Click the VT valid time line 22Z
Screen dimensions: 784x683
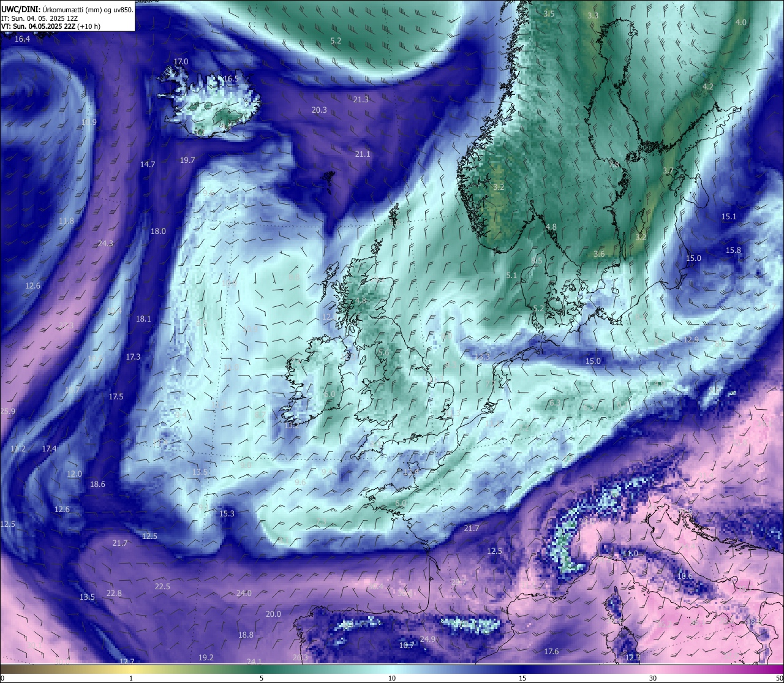[51, 26]
